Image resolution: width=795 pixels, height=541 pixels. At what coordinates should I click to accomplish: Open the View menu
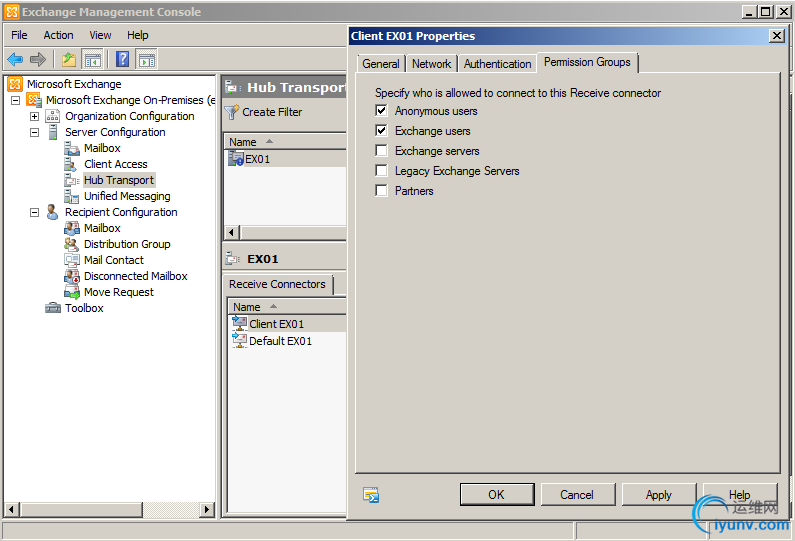[100, 35]
